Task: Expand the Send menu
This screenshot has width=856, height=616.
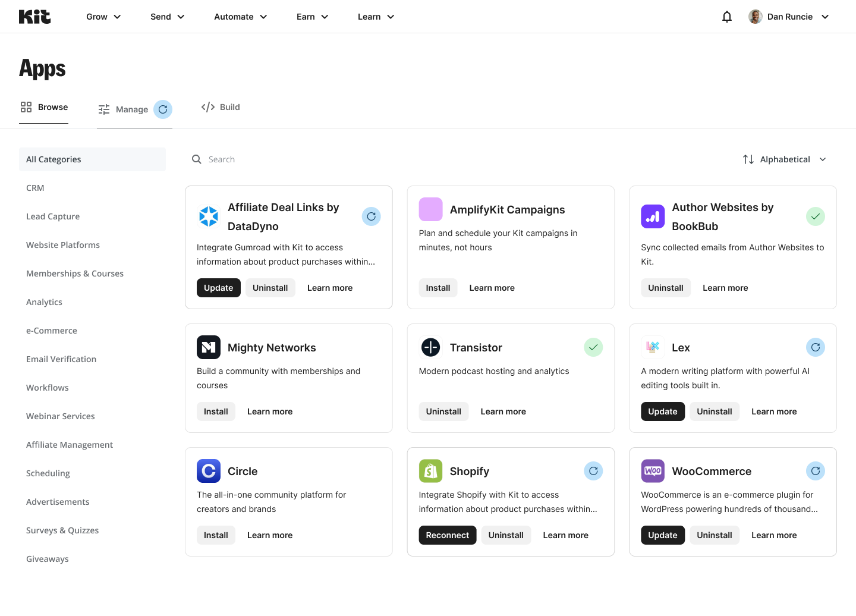Action: (168, 17)
